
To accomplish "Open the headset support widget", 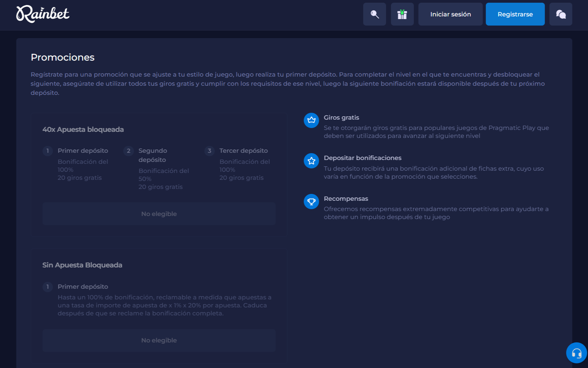I will tap(577, 353).
